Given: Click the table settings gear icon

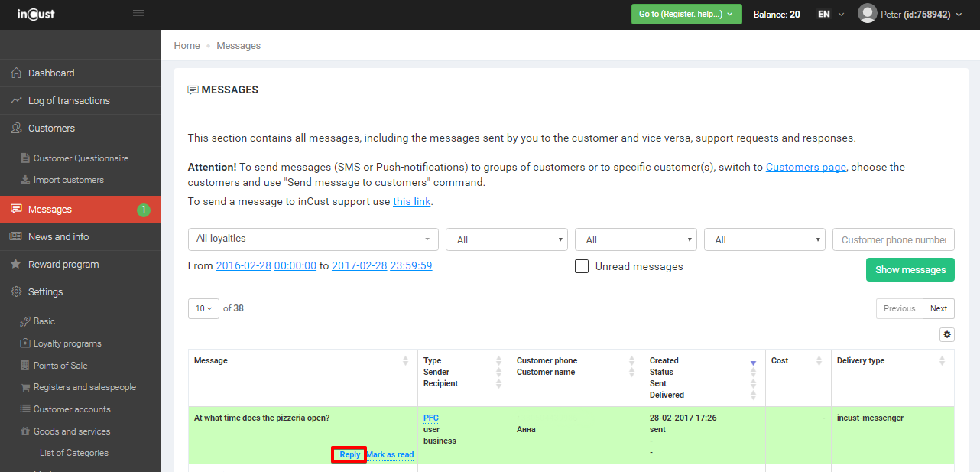Looking at the screenshot, I should [947, 334].
